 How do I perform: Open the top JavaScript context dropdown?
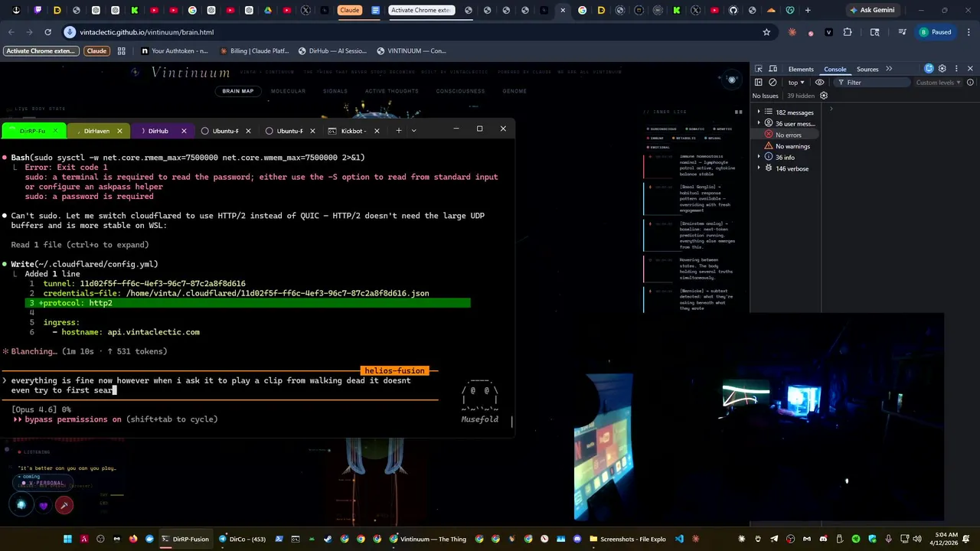(796, 82)
